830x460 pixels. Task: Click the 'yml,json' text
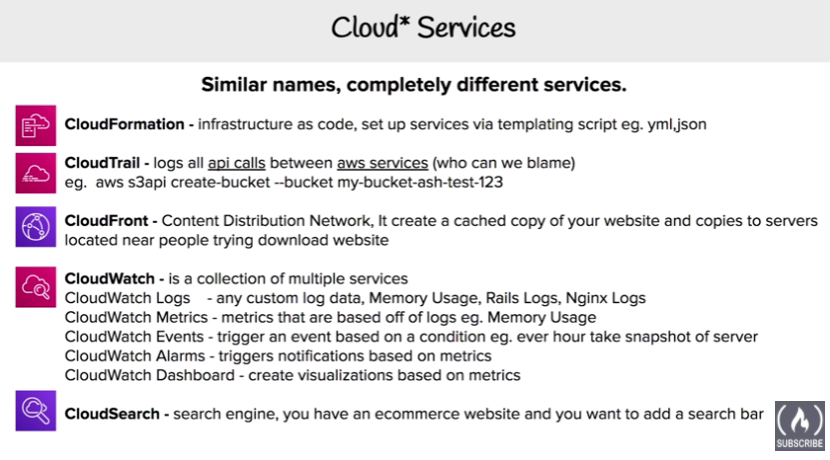point(677,124)
